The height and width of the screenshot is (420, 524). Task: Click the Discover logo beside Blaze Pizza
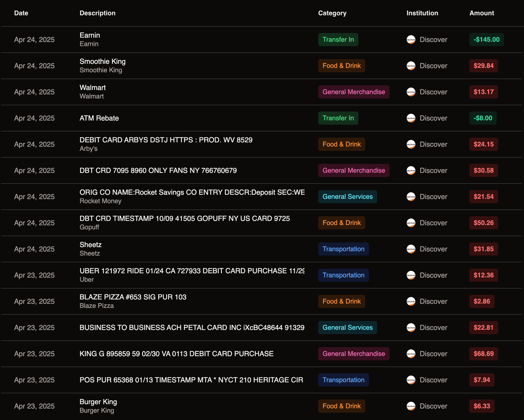(x=411, y=301)
